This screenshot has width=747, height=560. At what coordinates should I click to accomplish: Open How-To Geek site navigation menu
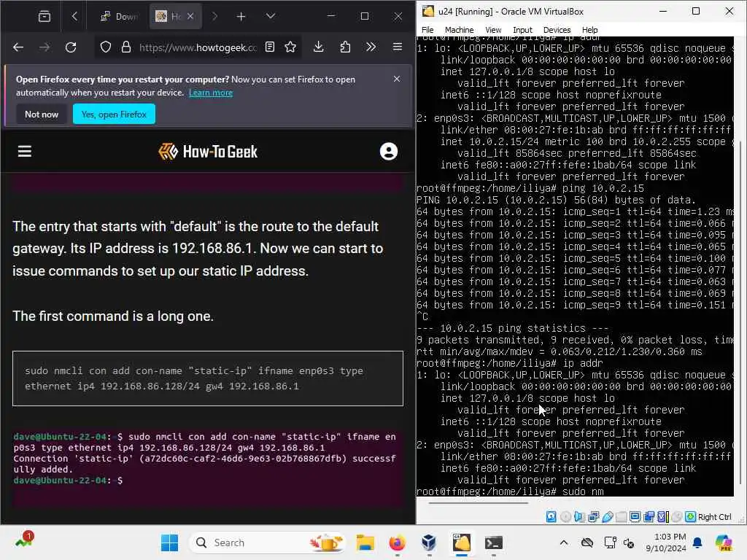[25, 152]
